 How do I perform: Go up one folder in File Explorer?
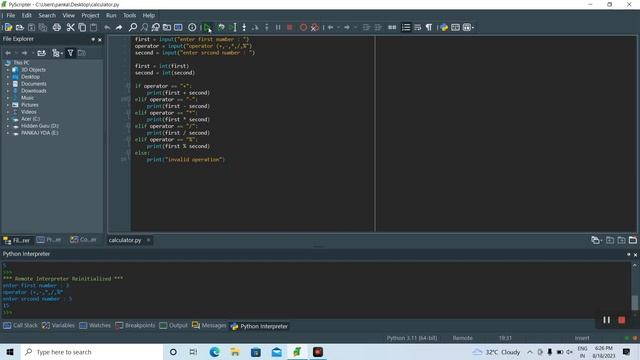[41, 53]
